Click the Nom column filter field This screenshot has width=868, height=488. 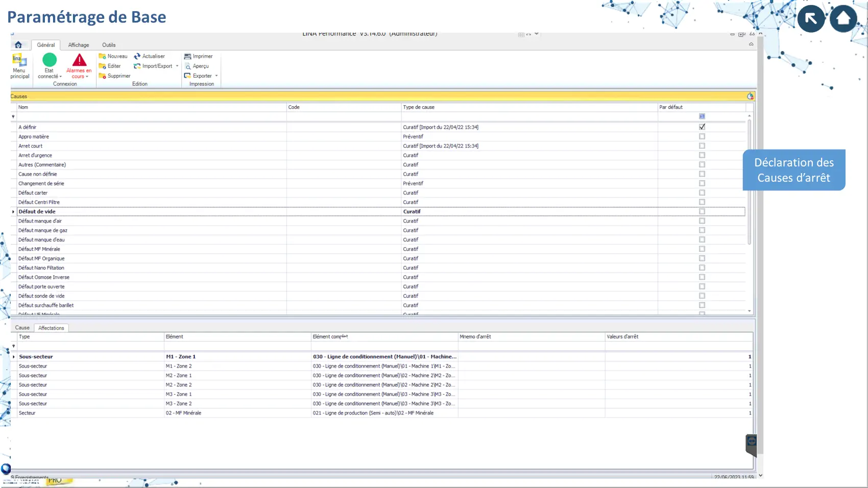point(151,116)
